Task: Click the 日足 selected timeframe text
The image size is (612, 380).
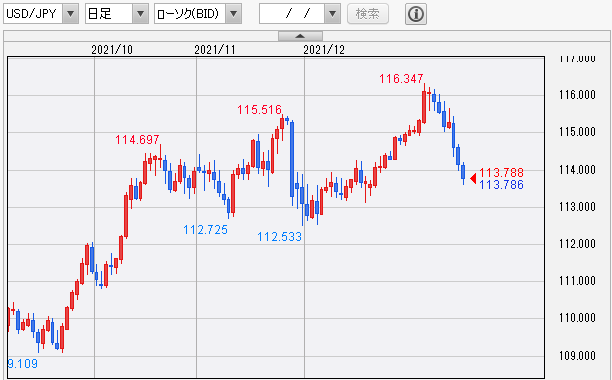Action: (x=100, y=14)
